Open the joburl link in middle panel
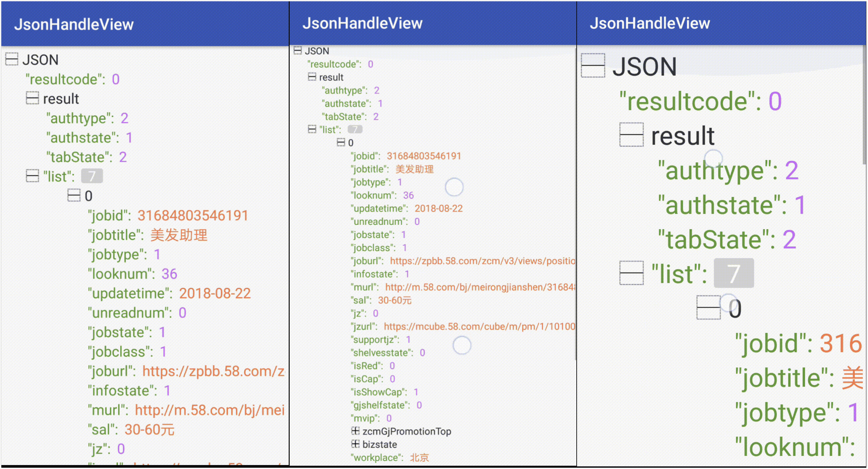868x469 pixels. tap(482, 261)
